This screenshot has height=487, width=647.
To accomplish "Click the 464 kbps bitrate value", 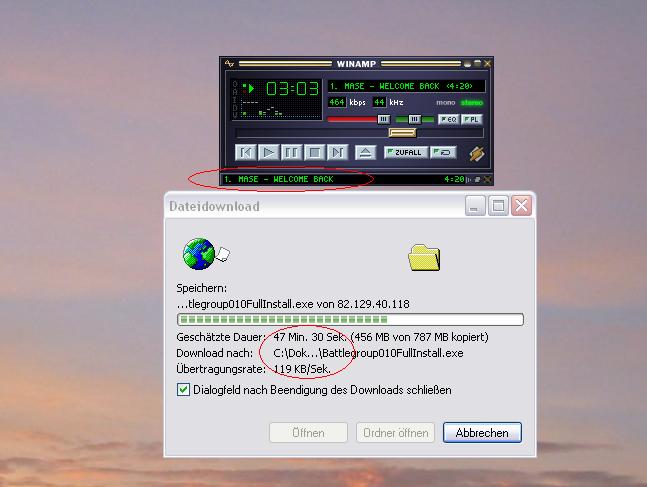I will [337, 102].
